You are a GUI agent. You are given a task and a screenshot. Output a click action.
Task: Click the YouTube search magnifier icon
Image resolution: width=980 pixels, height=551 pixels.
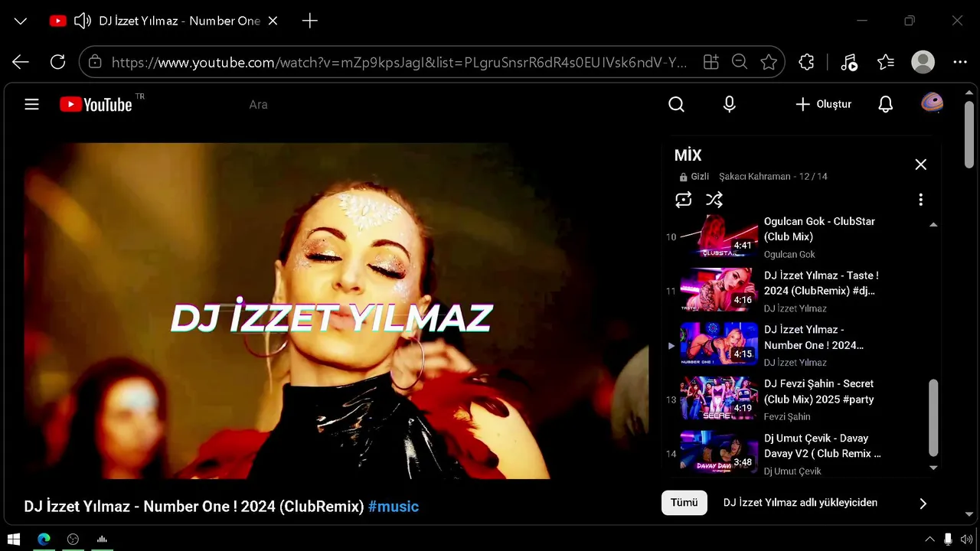[x=676, y=104]
